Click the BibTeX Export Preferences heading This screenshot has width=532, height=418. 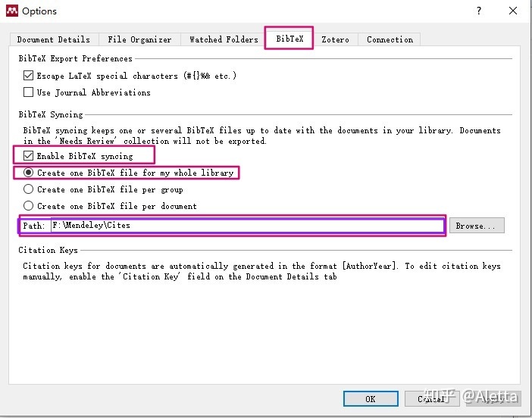click(x=75, y=58)
